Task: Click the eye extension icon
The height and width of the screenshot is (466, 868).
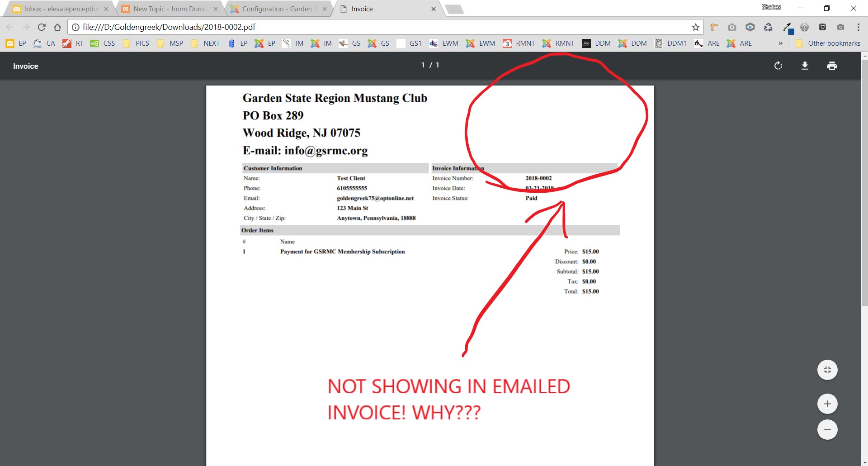Action: pos(750,27)
